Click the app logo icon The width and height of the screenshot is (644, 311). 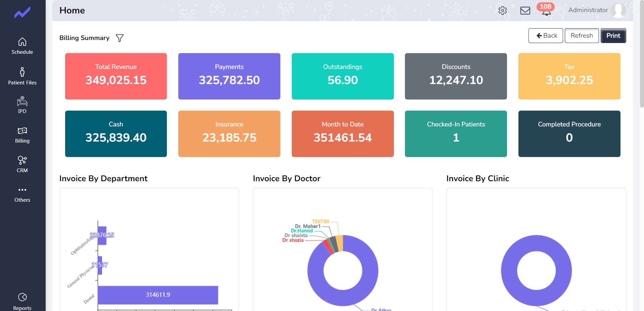(x=22, y=13)
